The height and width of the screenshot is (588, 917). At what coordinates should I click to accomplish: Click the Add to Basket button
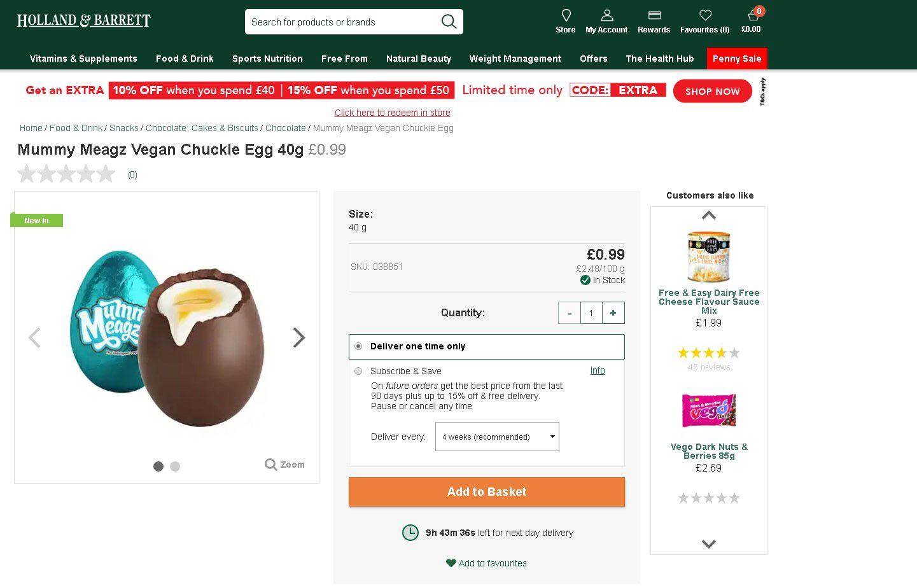tap(486, 491)
